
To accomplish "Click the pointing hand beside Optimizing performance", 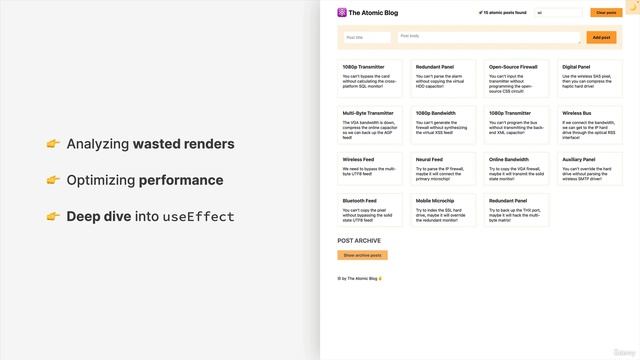I will pos(53,180).
